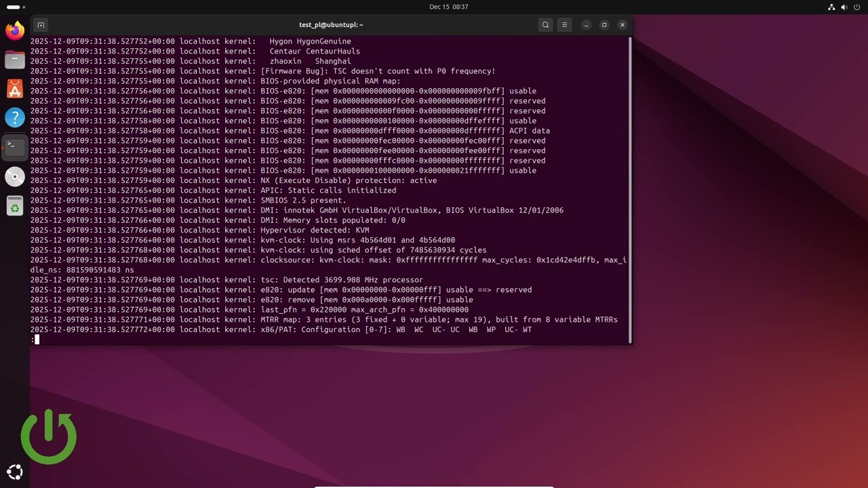
Task: Click 'Hypervisor detected: KVM' line
Action: click(x=199, y=230)
